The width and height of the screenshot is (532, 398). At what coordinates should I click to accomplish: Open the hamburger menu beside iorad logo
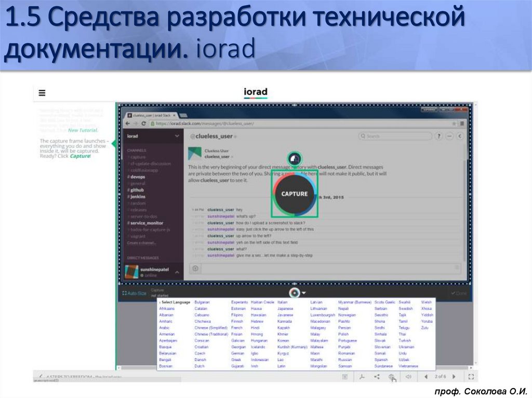coord(41,92)
